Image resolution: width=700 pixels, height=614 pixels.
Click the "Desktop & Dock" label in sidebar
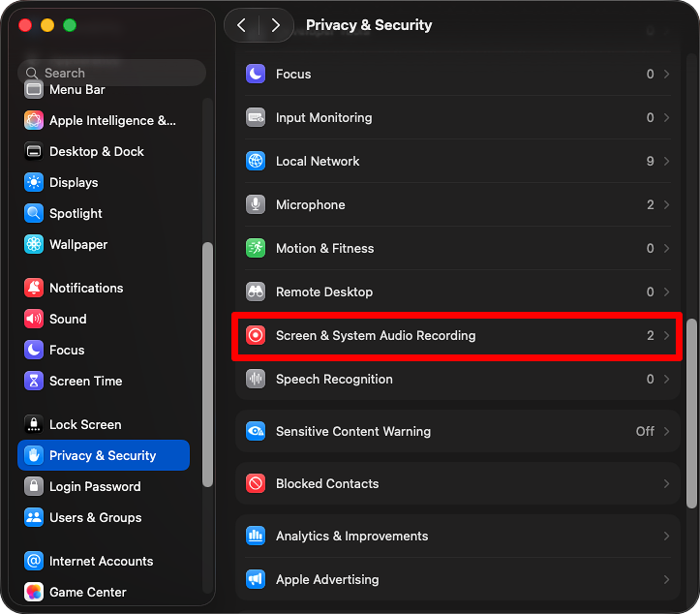[x=97, y=151]
